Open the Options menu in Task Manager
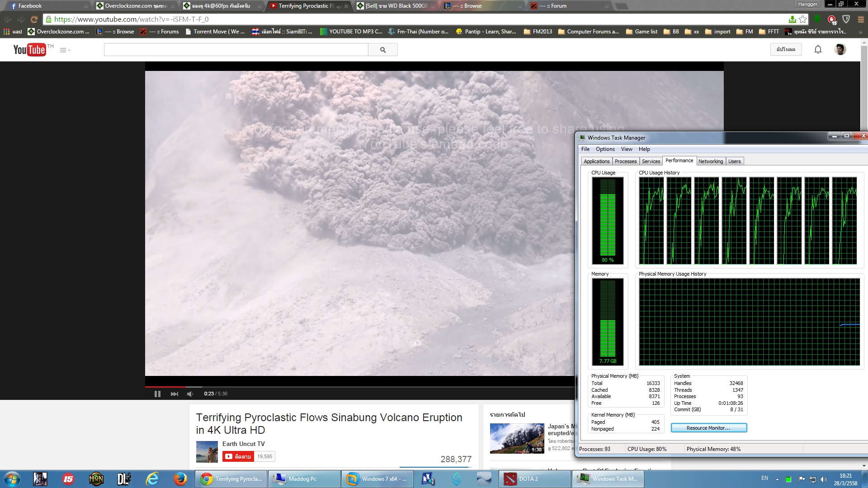This screenshot has width=868, height=488. click(605, 149)
